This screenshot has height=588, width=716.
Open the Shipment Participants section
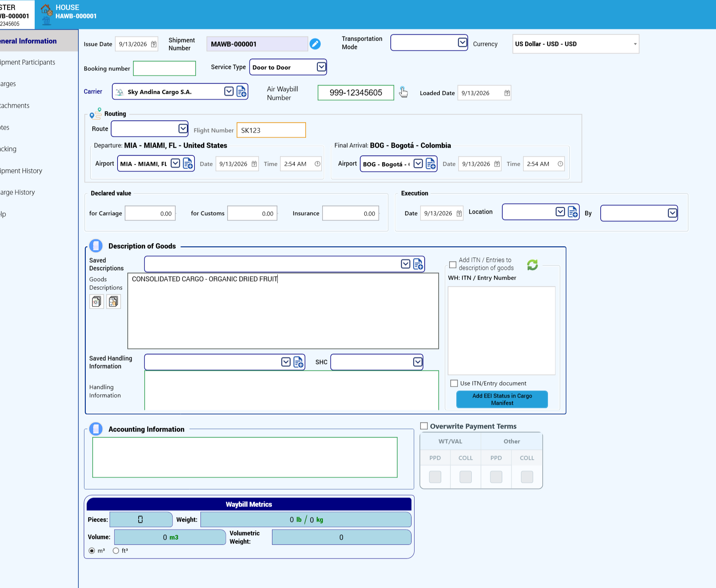[28, 62]
